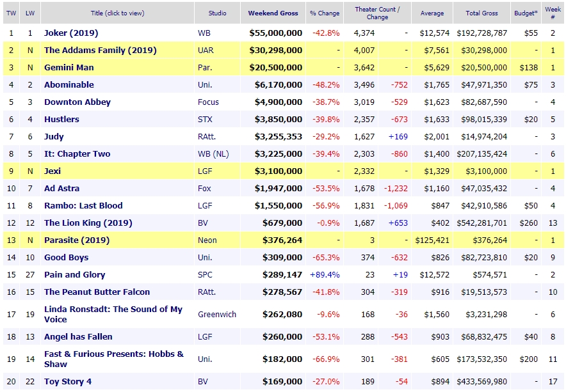Click the Greenwich studio cell
This screenshot has height=392, width=566.
217,315
